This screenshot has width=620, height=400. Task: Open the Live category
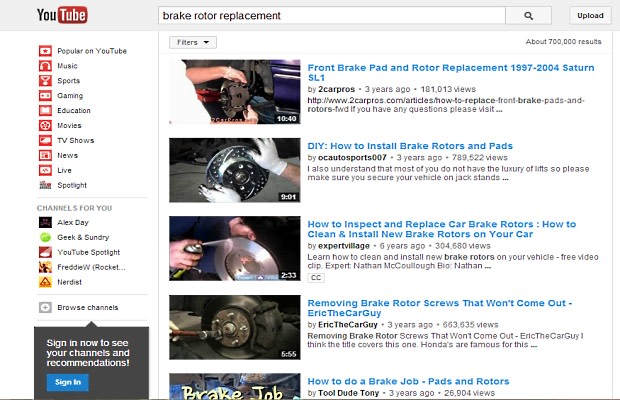click(x=64, y=170)
